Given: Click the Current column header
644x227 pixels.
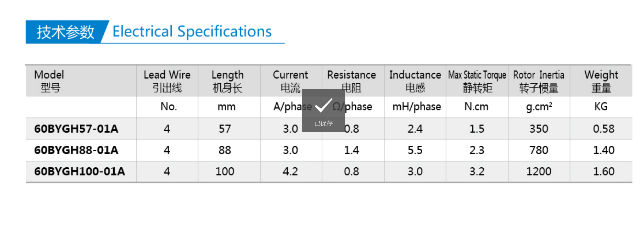Looking at the screenshot, I should [290, 81].
